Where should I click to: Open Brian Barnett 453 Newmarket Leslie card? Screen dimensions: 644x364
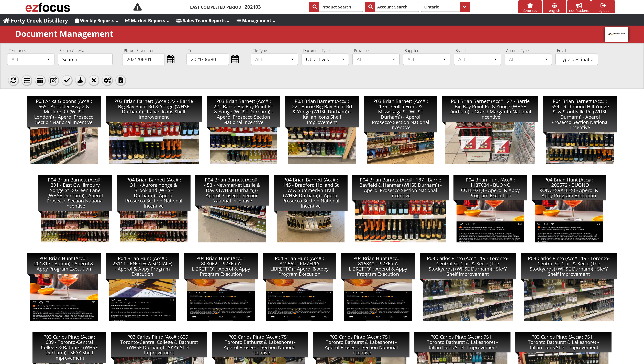[x=232, y=209]
